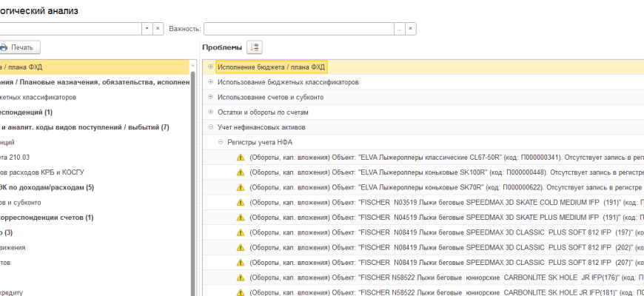Collapse the Учет нефинансовых активов node
The image size is (644, 296).
[x=211, y=127]
